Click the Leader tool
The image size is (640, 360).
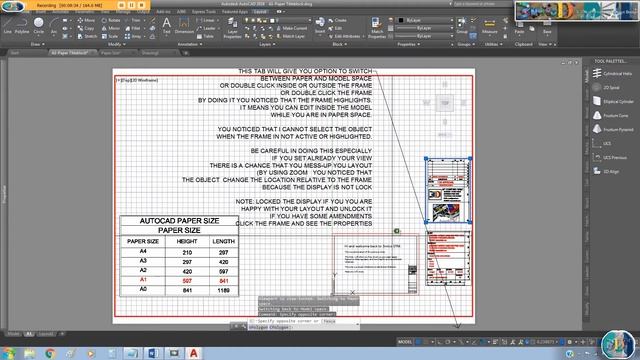pos(206,28)
